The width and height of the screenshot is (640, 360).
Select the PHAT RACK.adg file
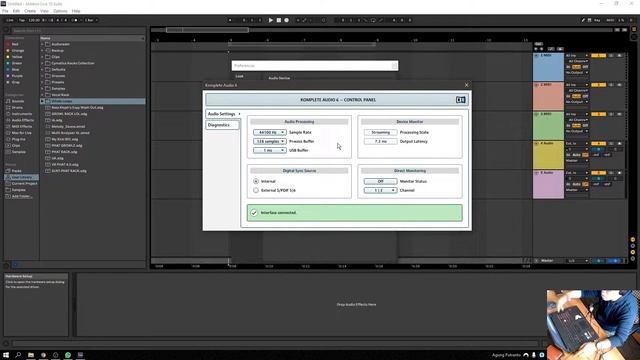[64, 152]
